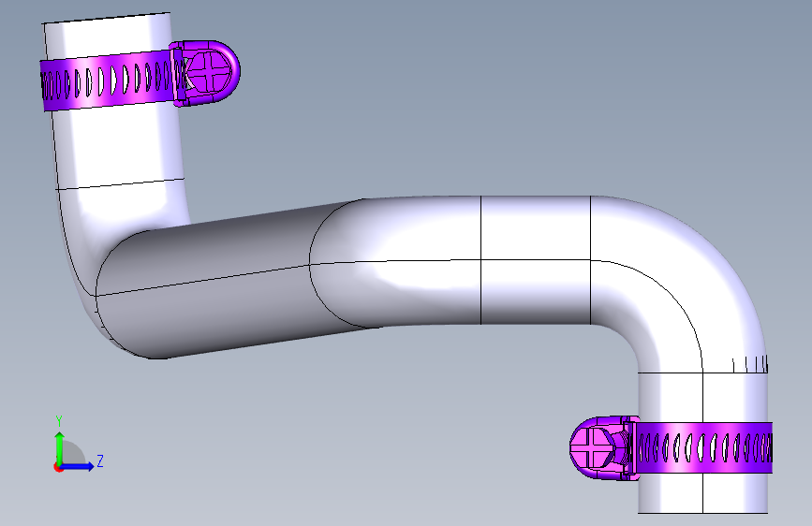Select the short straight hose section between vertical seams
This screenshot has width=812, height=526.
[536, 260]
